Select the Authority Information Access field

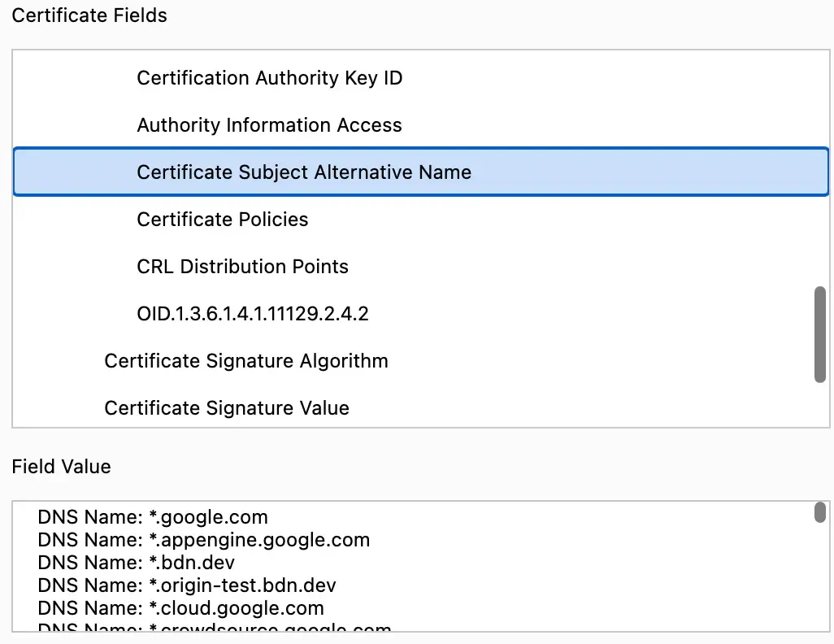click(x=269, y=125)
